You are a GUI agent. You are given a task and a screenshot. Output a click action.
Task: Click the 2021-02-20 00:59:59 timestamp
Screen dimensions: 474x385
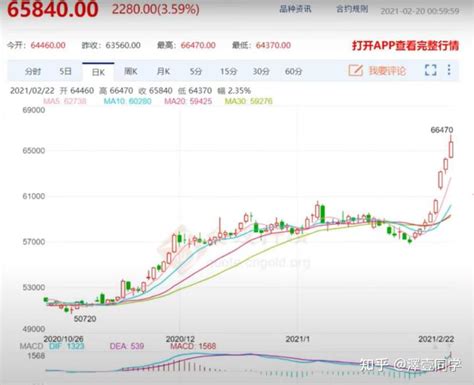tap(420, 11)
